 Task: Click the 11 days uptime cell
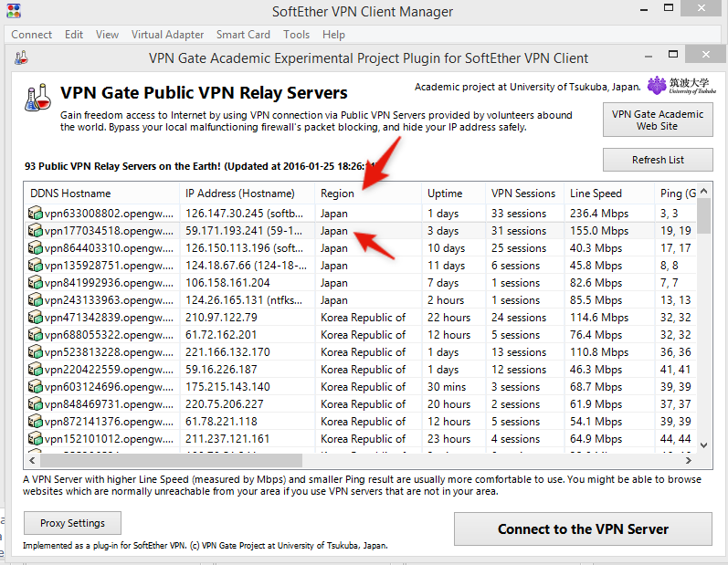446,266
